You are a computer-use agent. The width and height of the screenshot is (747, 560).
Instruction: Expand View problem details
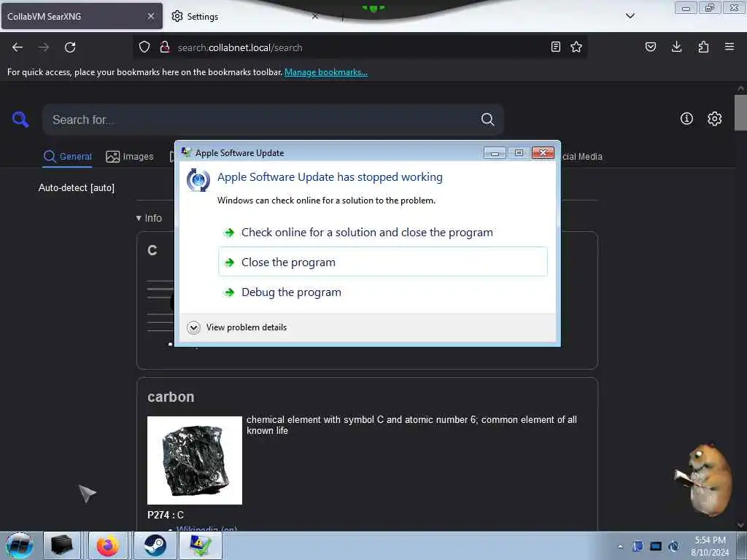(237, 327)
